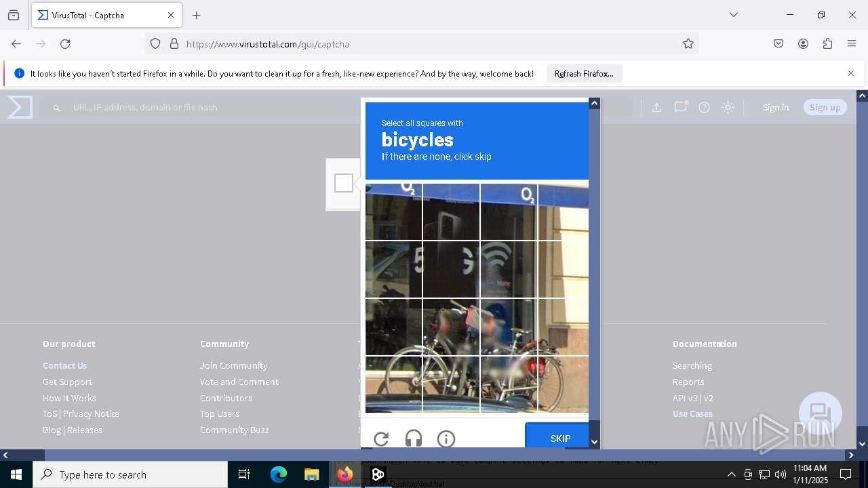Click the VirusTotal upload file icon

pos(656,107)
